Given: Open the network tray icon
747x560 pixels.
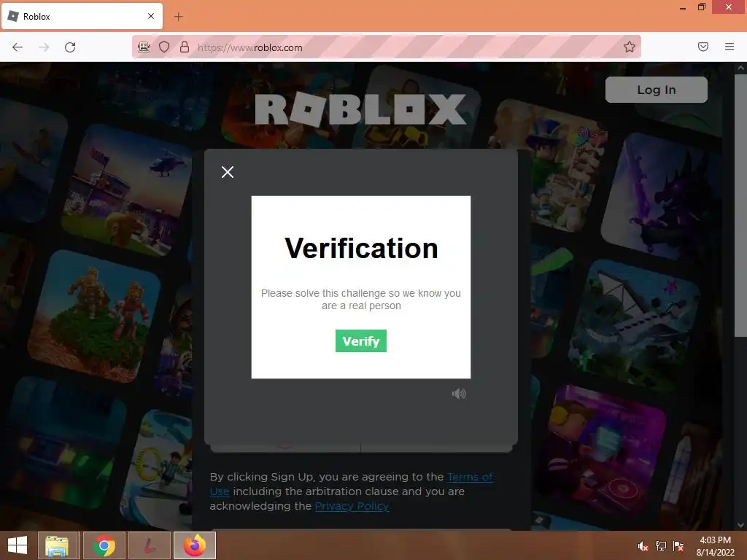Looking at the screenshot, I should (x=660, y=546).
